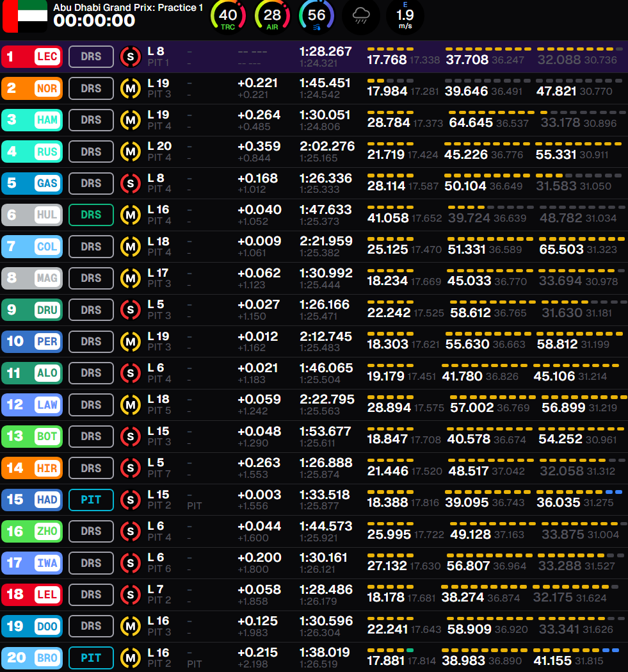Click BOT's soft tyre icon

point(131,436)
